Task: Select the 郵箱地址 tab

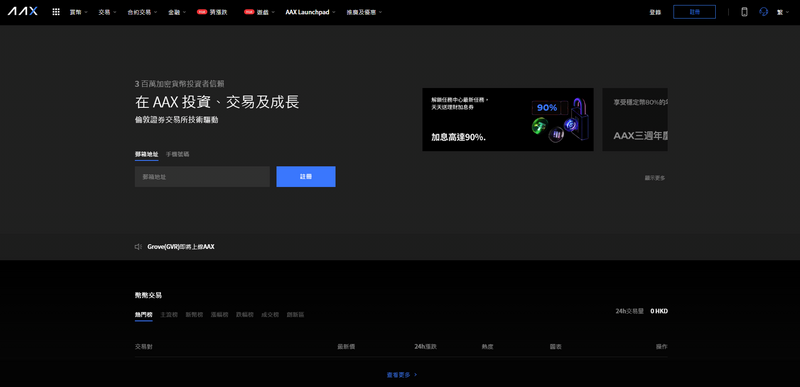Action: (x=146, y=154)
